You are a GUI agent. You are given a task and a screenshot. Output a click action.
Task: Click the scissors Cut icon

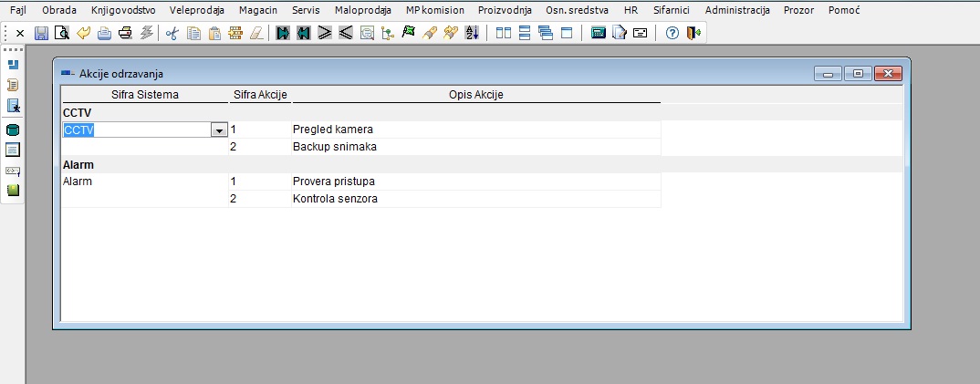coord(172,33)
